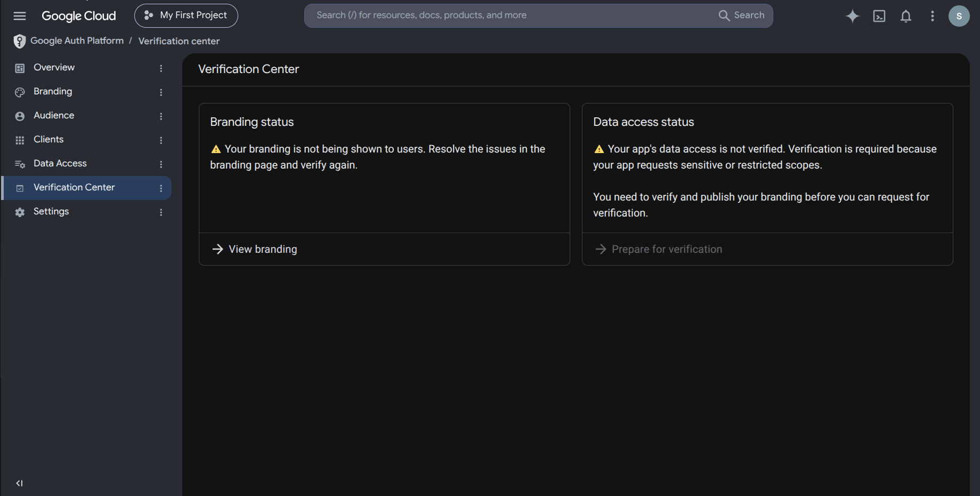Open the Clients section
980x496 pixels.
(x=86, y=140)
